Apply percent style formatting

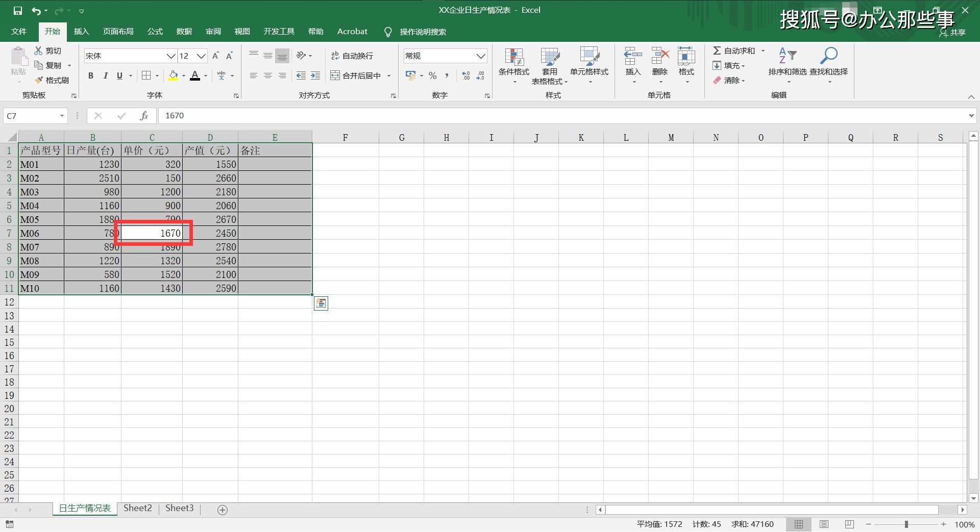(433, 75)
